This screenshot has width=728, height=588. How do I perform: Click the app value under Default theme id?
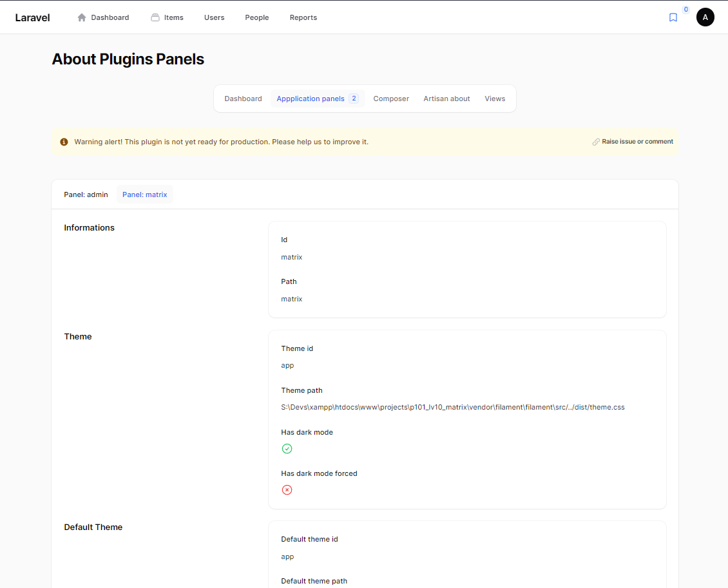click(x=287, y=557)
